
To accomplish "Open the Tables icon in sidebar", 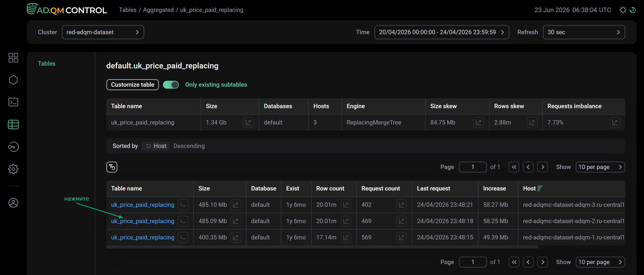I will [x=13, y=124].
